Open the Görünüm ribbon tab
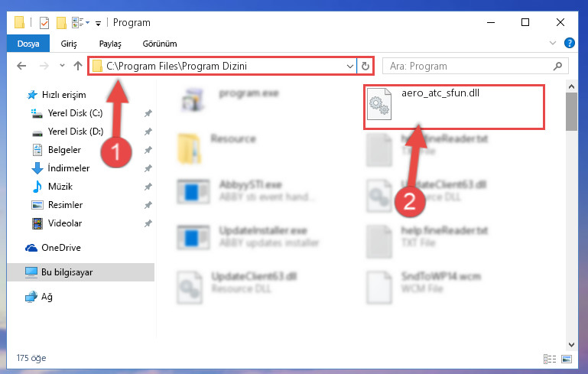This screenshot has height=374, width=588. click(160, 44)
